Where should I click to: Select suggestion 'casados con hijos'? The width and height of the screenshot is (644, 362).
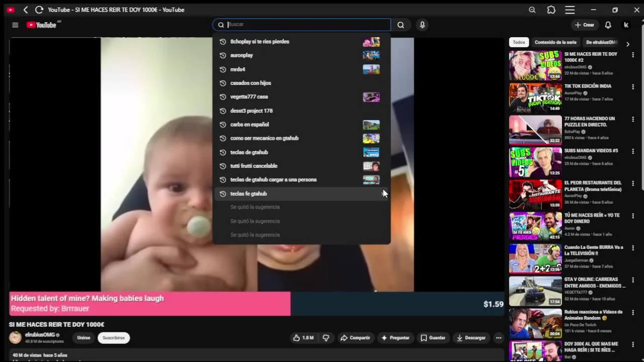[301, 83]
